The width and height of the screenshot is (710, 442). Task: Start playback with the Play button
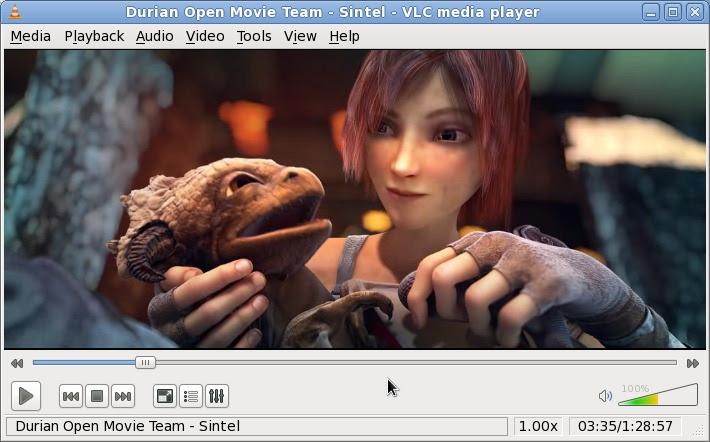(26, 396)
